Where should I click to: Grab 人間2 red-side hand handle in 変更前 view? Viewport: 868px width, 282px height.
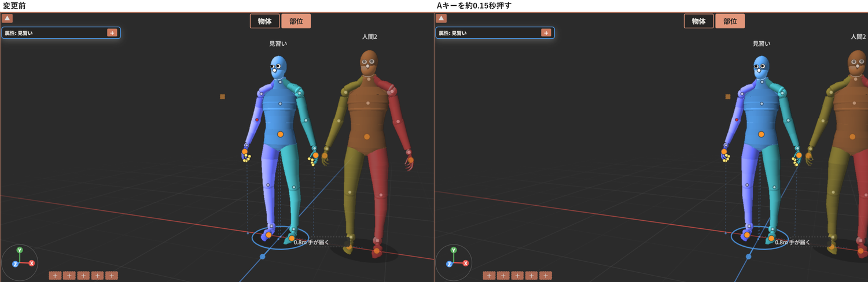(x=410, y=160)
